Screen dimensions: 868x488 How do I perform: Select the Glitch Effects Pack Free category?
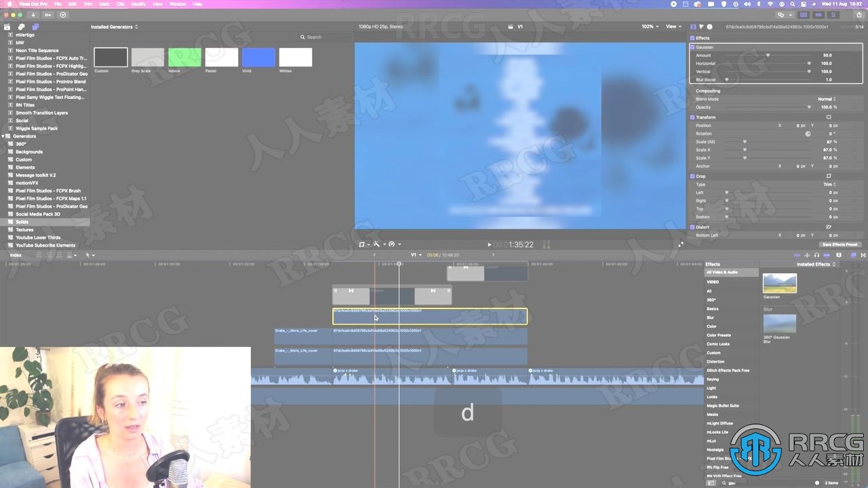(x=728, y=370)
